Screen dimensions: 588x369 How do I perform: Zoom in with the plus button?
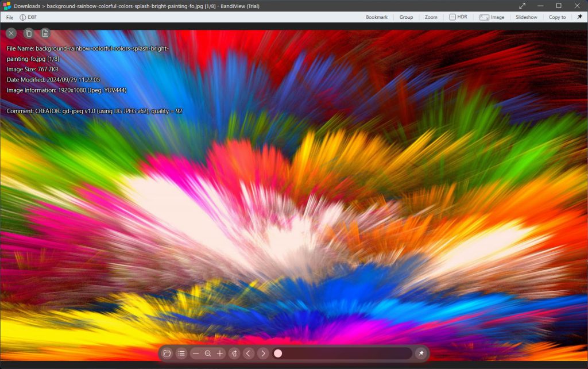[220, 353]
